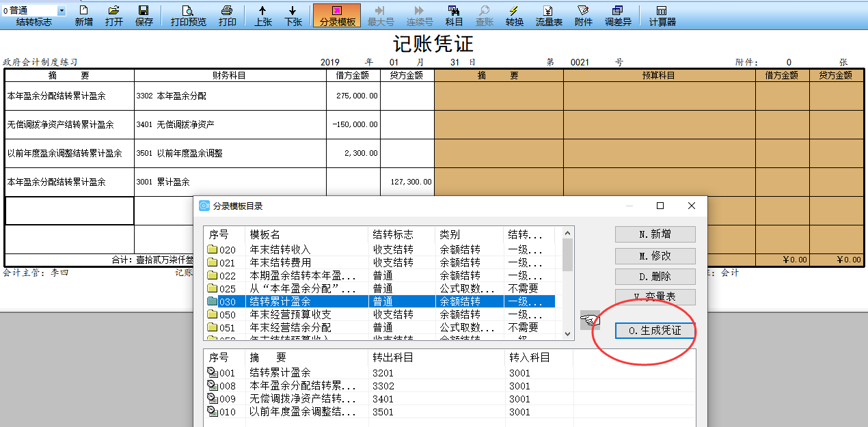This screenshot has height=427, width=868.
Task: Click the circled 生成凭证 button
Action: click(x=654, y=331)
